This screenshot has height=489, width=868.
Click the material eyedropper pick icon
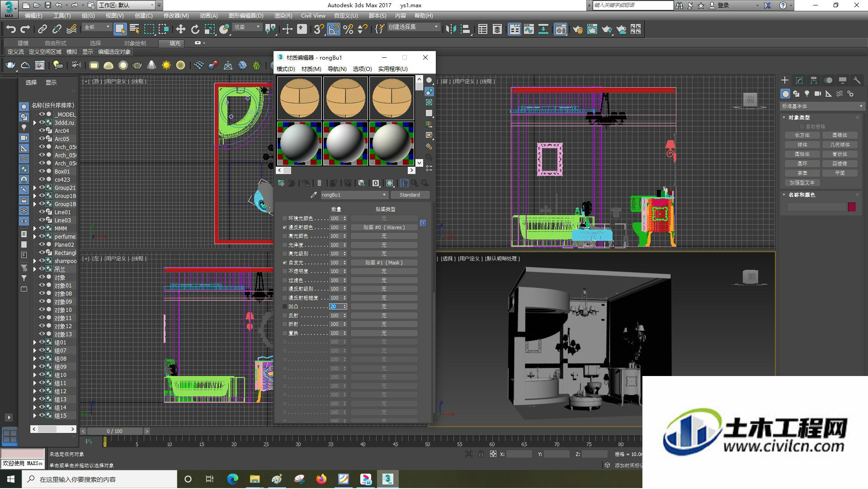coord(313,195)
